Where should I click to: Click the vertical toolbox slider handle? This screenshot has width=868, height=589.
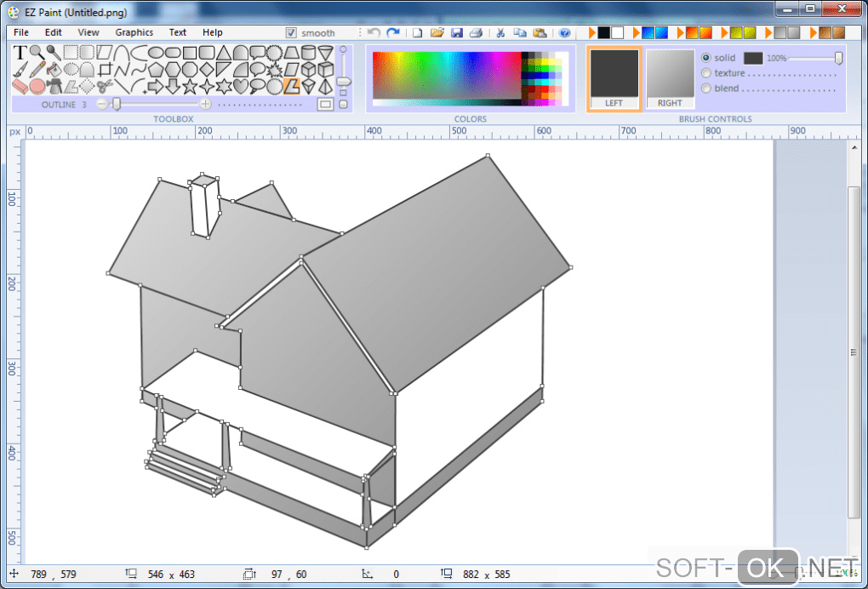point(344,81)
